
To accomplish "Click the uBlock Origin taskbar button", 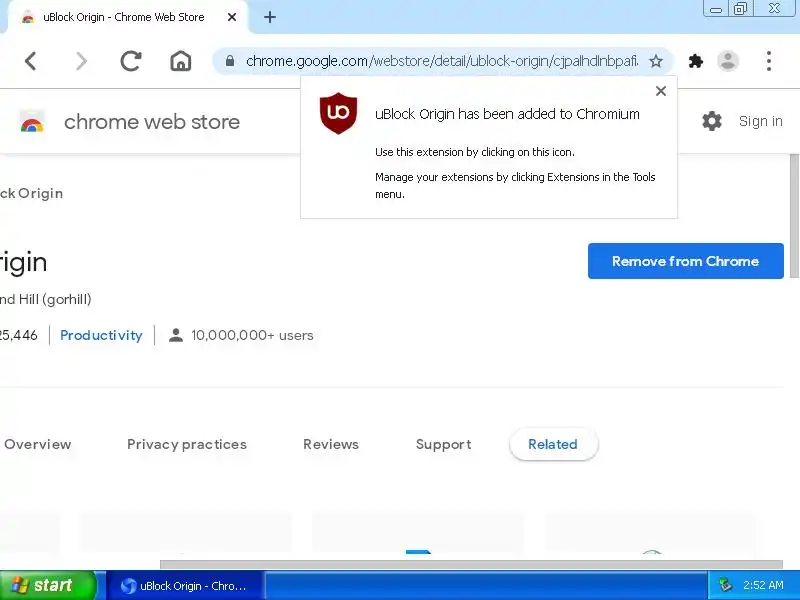I will (185, 586).
